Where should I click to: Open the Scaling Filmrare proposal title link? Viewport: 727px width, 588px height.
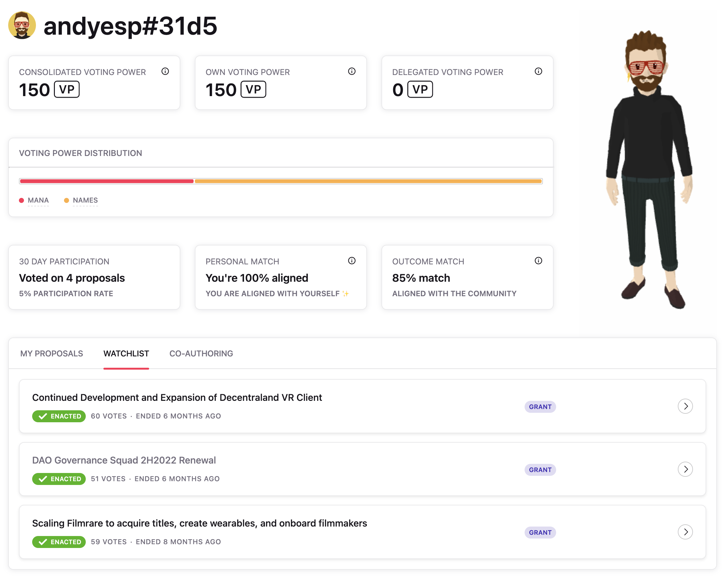click(x=199, y=523)
